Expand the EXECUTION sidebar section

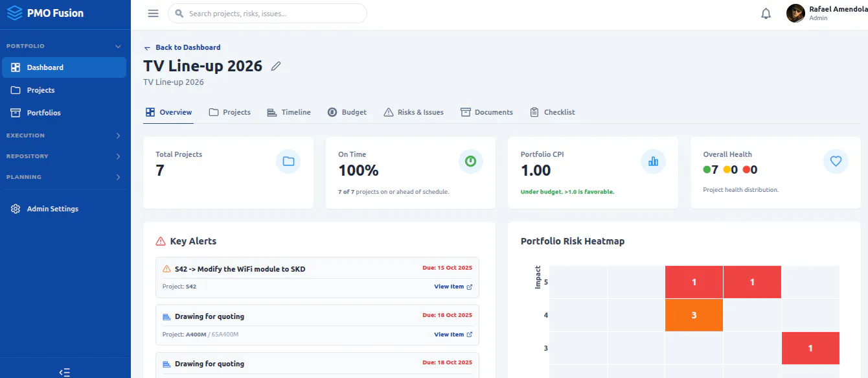pyautogui.click(x=118, y=136)
